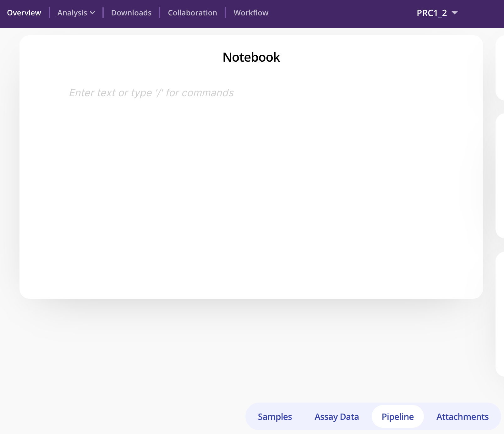The height and width of the screenshot is (434, 504).
Task: Open the Attachments tab
Action: coord(462,416)
